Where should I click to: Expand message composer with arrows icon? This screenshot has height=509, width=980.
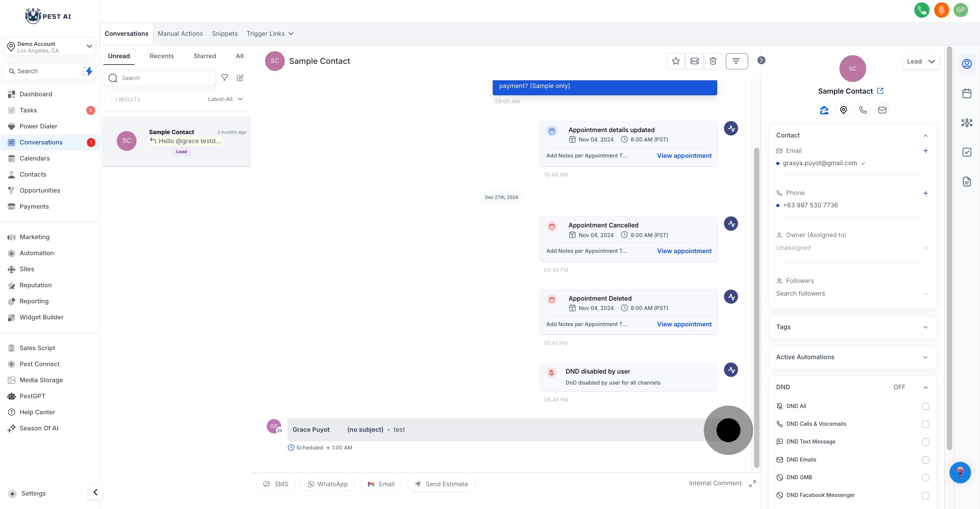pos(752,484)
